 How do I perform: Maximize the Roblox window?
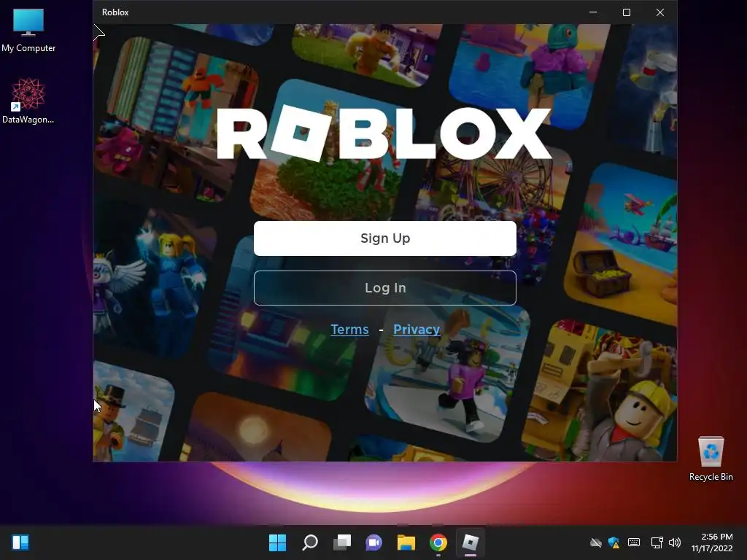click(627, 12)
